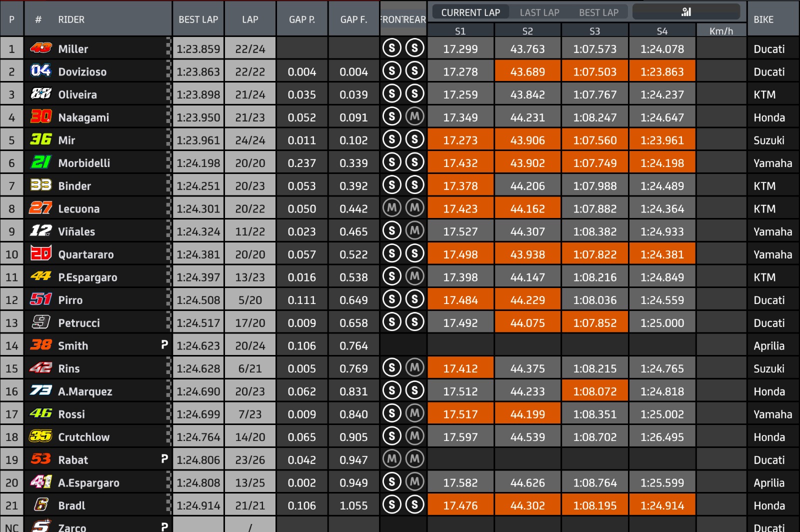Click Bradl's gap to first 1.055
800x532 pixels.
(353, 505)
